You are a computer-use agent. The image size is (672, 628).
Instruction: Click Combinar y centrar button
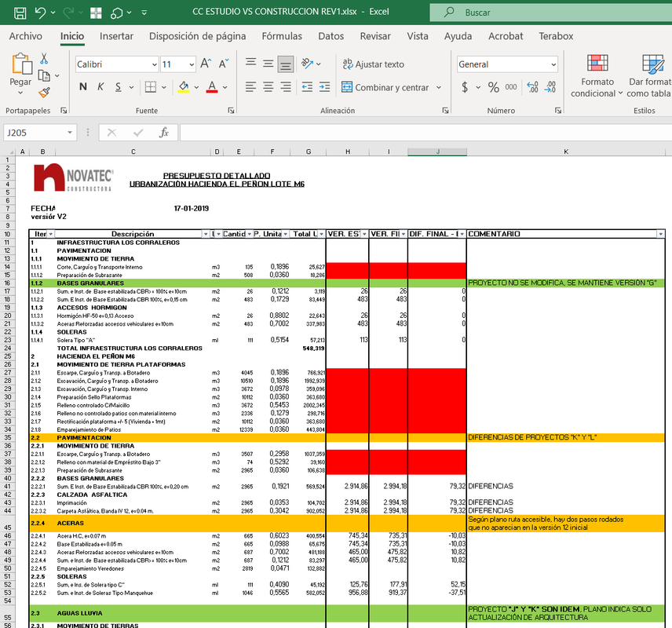(385, 87)
